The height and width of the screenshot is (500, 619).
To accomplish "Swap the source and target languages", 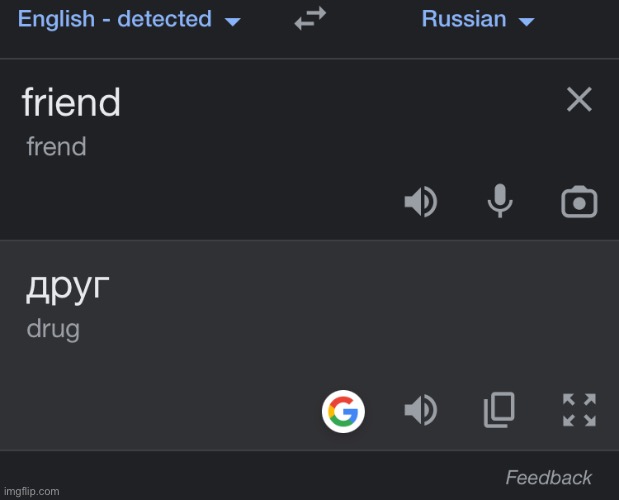I will point(311,19).
